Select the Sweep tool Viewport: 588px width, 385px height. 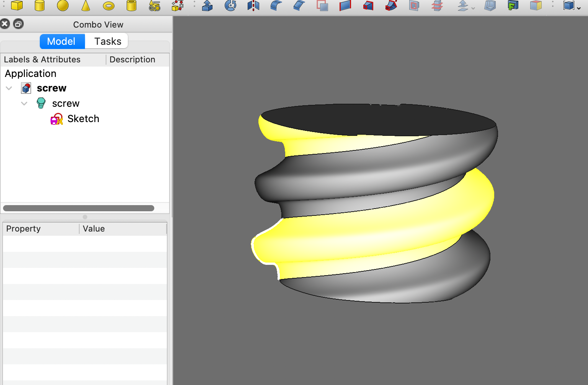click(391, 5)
